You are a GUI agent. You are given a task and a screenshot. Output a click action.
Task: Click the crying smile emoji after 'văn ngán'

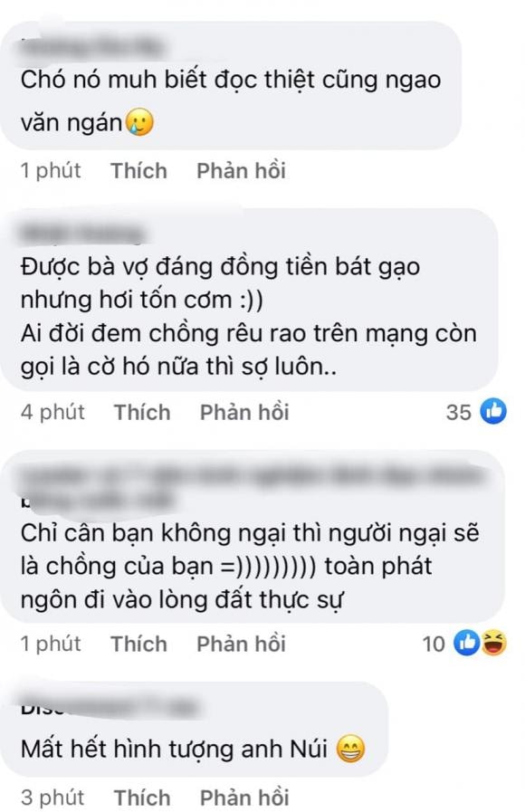click(139, 123)
